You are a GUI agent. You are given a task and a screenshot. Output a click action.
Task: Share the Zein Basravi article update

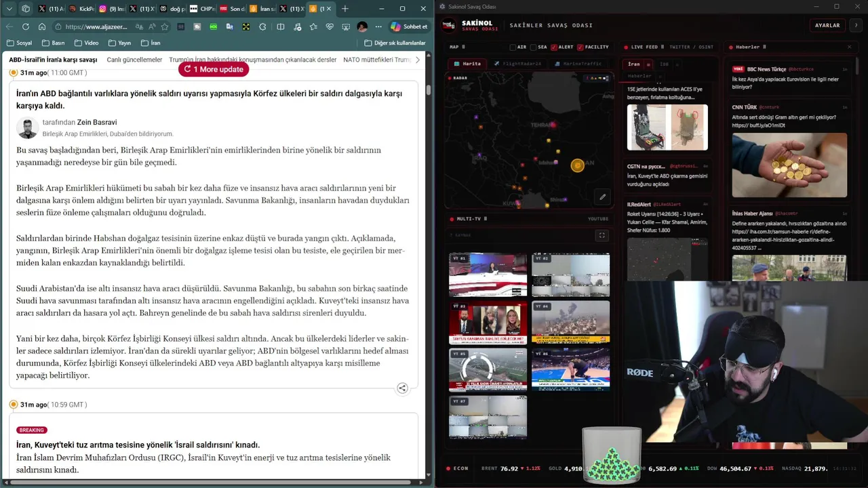click(x=402, y=388)
